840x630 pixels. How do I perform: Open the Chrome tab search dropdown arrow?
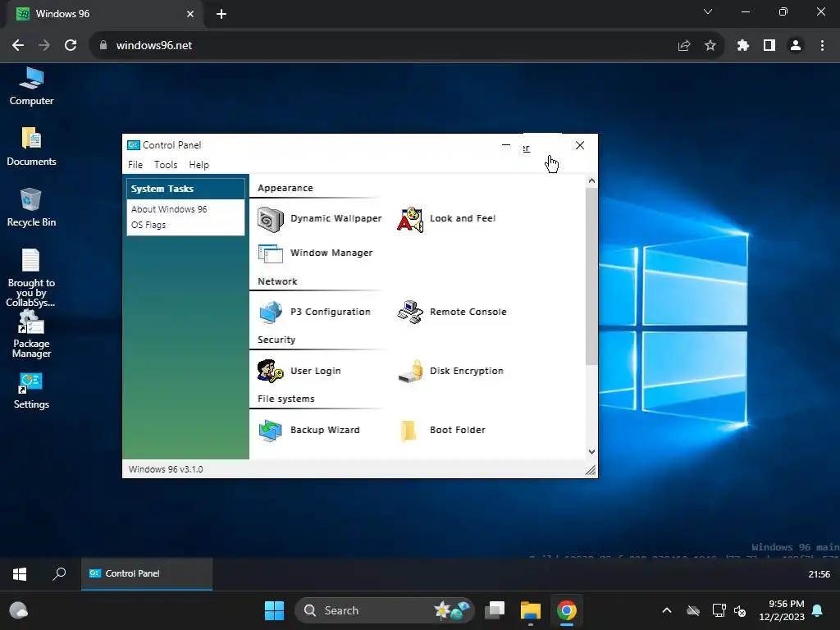708,11
